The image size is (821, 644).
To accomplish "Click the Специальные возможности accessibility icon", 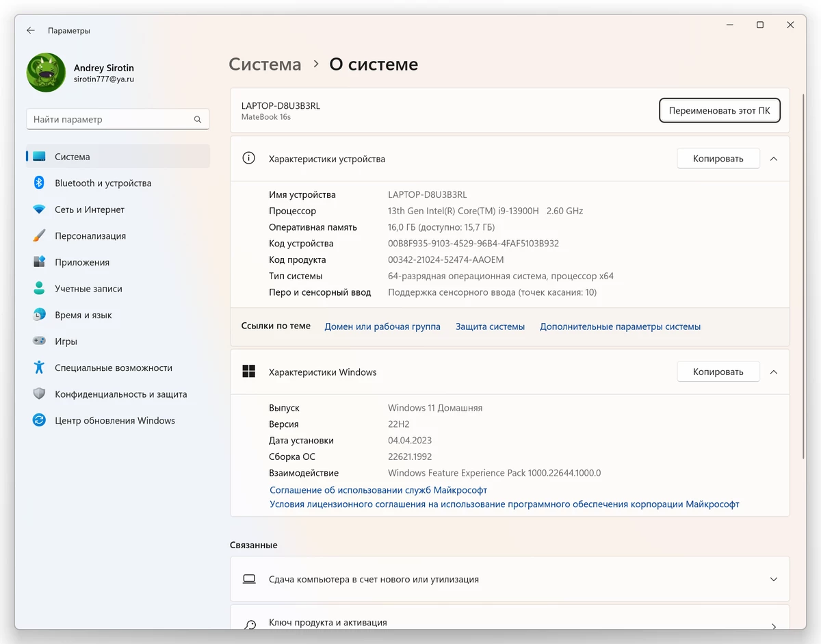I will pyautogui.click(x=39, y=368).
